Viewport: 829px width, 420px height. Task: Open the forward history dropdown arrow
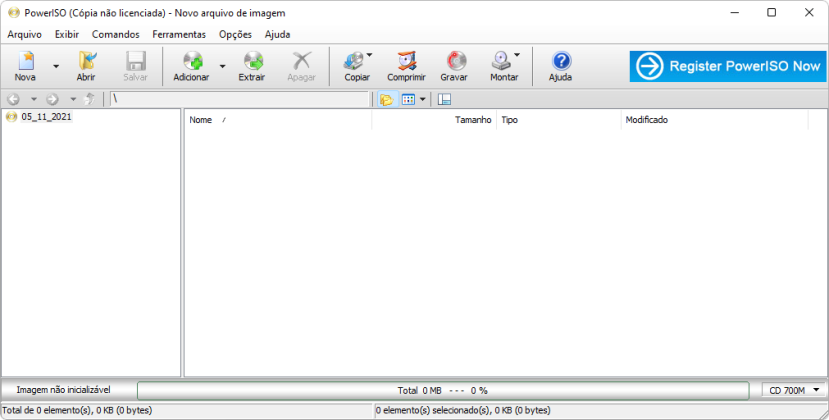coord(73,99)
